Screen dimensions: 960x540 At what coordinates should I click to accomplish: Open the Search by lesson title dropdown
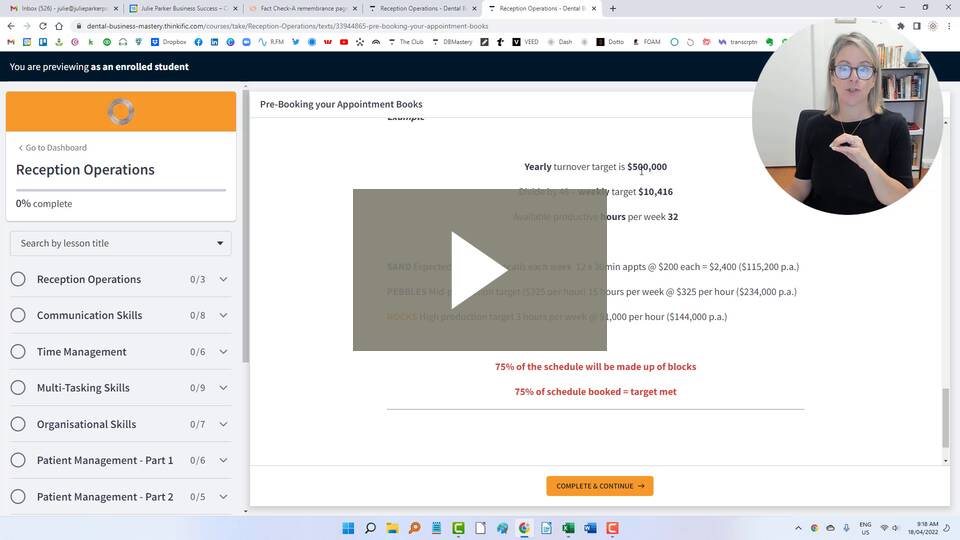[121, 243]
